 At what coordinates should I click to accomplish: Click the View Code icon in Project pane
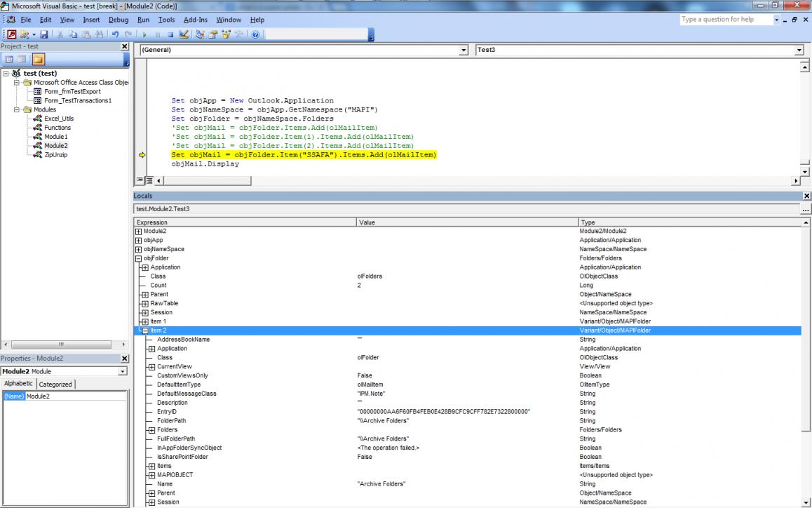(10, 59)
